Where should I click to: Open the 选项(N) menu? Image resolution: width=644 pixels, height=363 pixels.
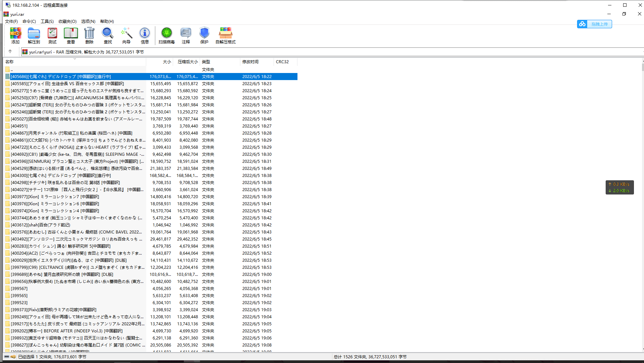[88, 21]
